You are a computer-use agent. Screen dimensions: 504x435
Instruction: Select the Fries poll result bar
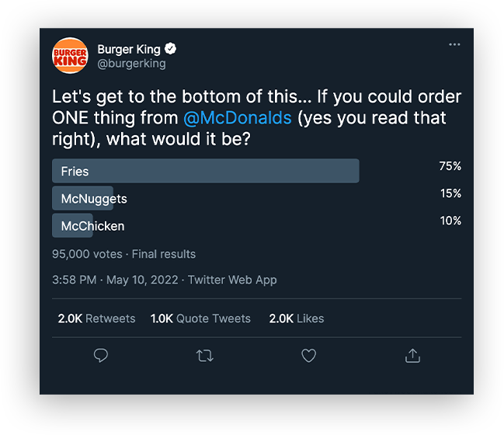[205, 171]
